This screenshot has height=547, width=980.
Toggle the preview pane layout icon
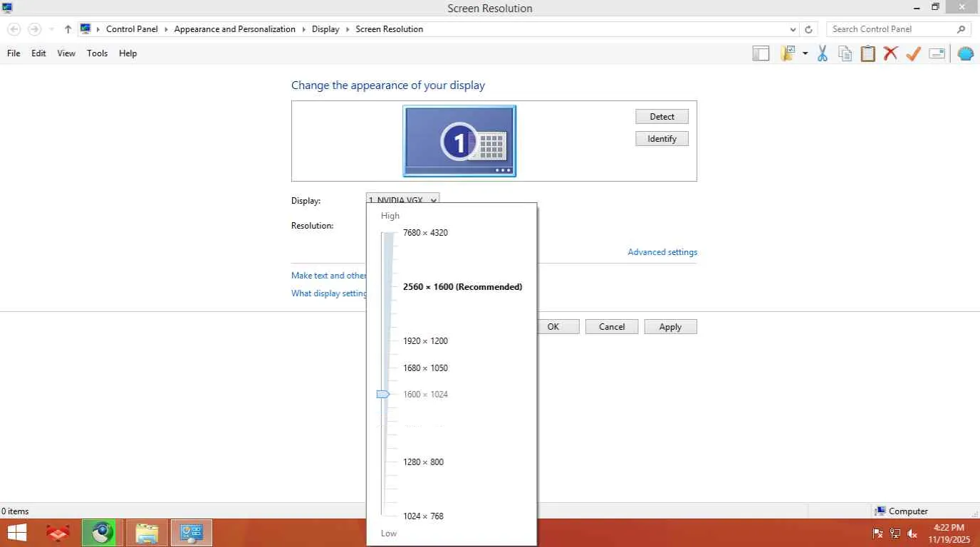tap(761, 53)
